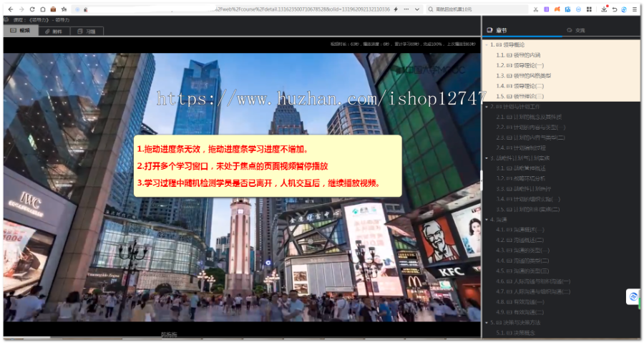Open lesson 5.1 决策概念

coord(516,333)
